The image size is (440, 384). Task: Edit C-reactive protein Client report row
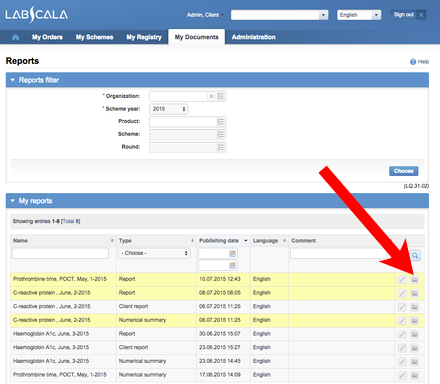[402, 307]
